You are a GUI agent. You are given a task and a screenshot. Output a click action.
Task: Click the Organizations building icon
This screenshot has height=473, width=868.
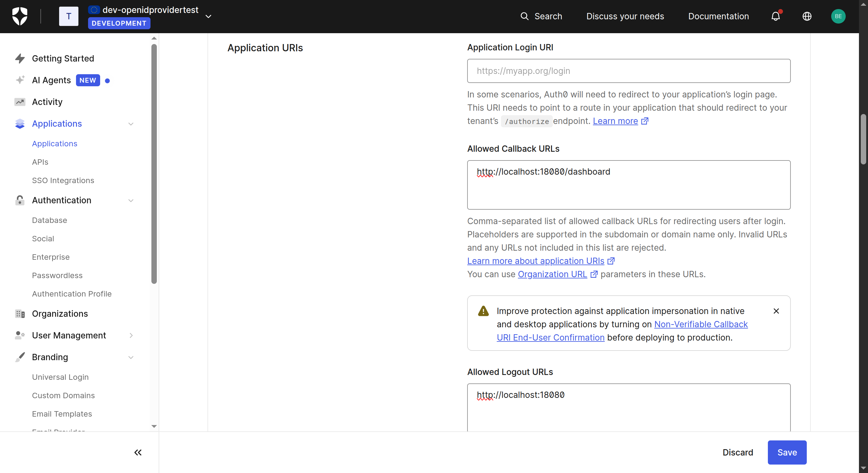tap(20, 313)
